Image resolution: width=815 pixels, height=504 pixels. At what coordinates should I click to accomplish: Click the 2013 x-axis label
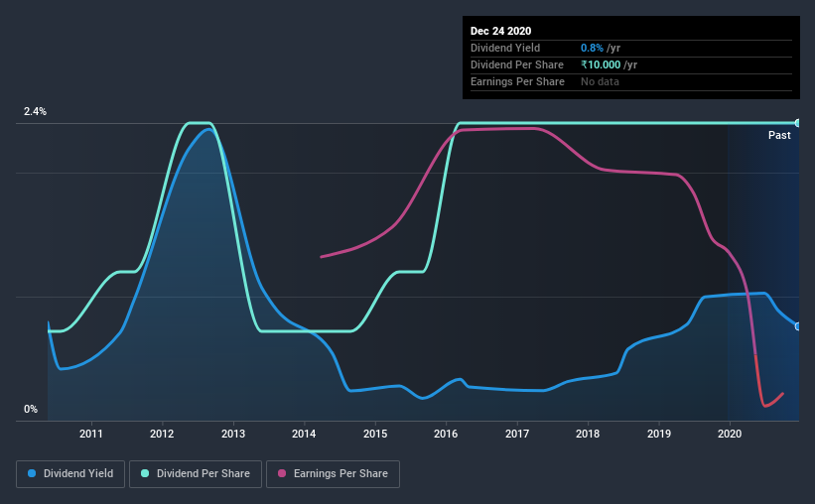point(233,434)
